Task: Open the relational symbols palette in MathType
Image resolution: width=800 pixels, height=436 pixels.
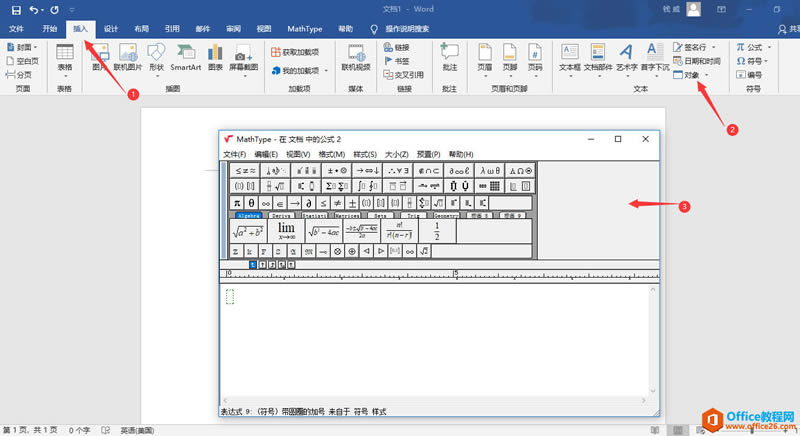Action: coord(245,171)
